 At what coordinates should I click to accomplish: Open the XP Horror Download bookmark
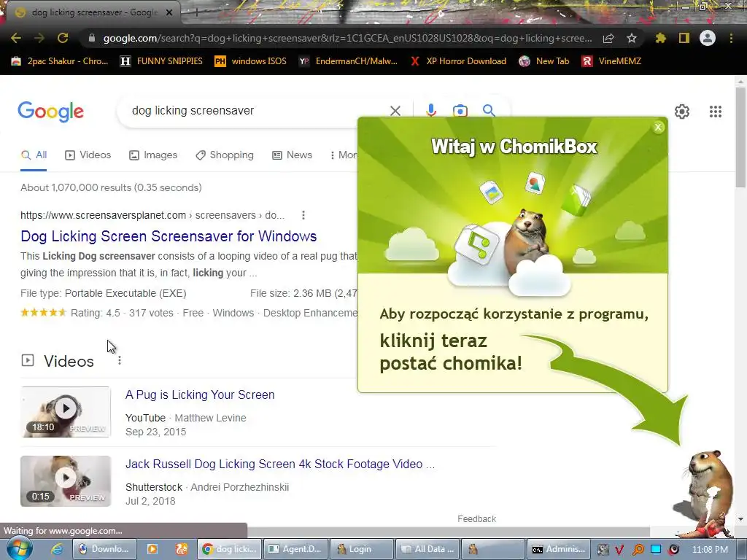(458, 61)
